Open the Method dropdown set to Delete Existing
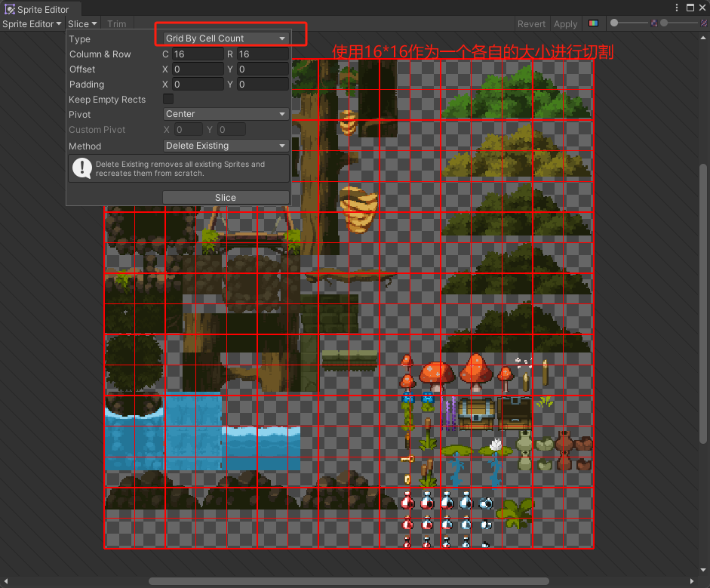The height and width of the screenshot is (588, 710). (x=226, y=146)
